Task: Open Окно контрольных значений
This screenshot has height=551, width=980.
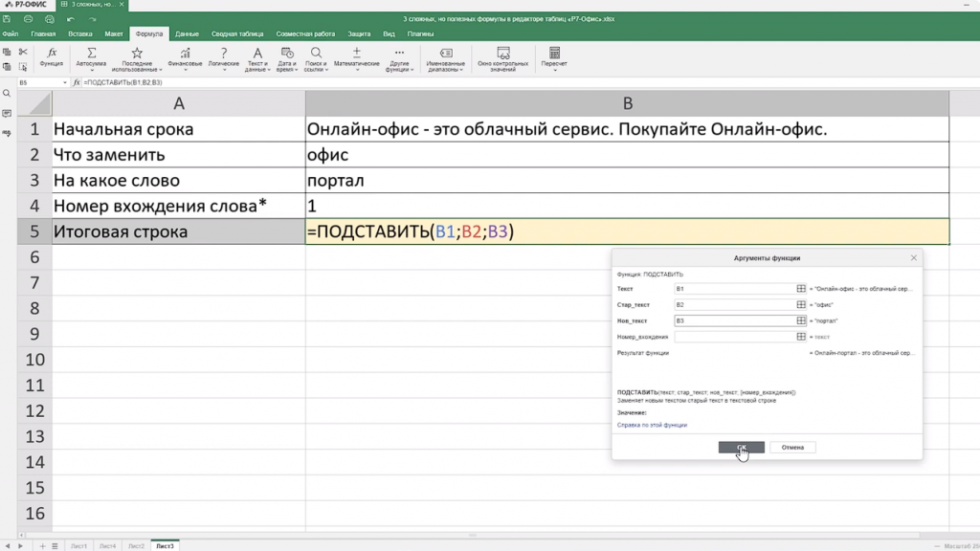Action: point(503,58)
